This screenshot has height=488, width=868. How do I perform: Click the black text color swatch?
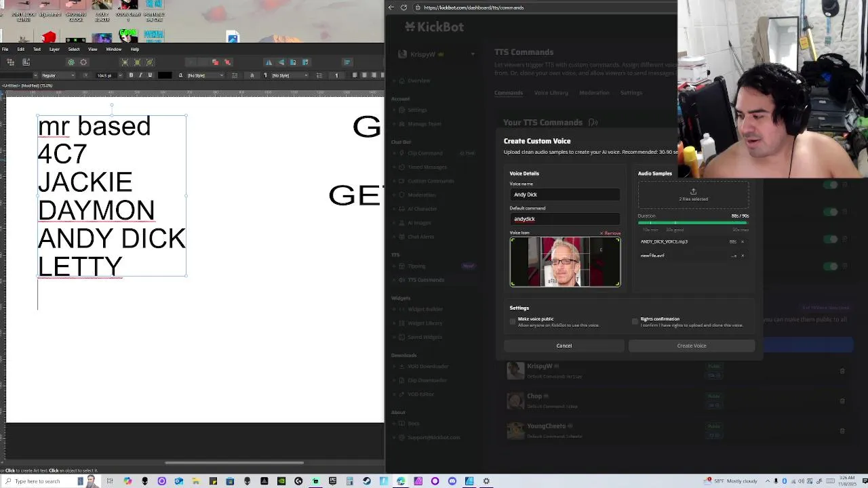tap(165, 75)
